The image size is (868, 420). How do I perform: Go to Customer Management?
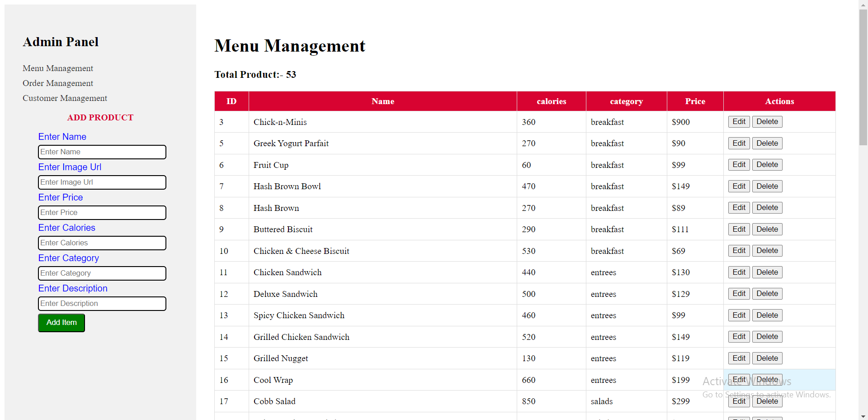pyautogui.click(x=65, y=98)
